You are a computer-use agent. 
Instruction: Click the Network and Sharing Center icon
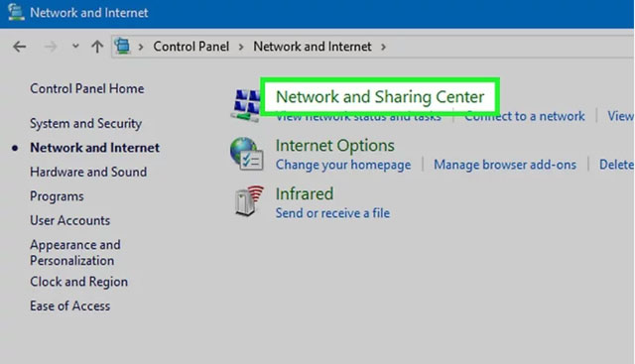click(x=245, y=105)
